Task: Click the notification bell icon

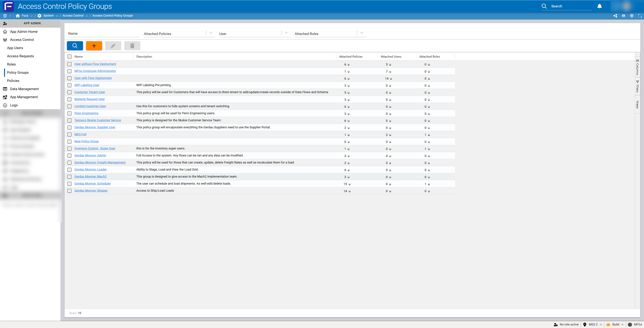Action: [x=599, y=6]
